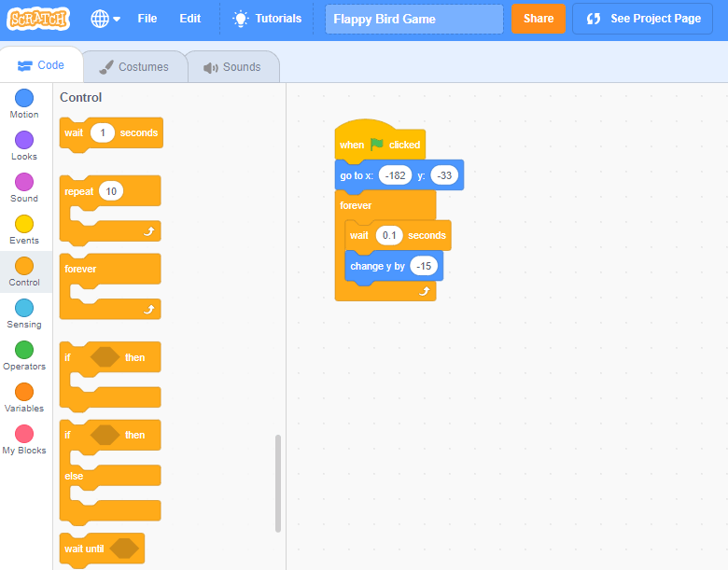The height and width of the screenshot is (570, 728).
Task: Select the My Blocks category circle
Action: [24, 434]
